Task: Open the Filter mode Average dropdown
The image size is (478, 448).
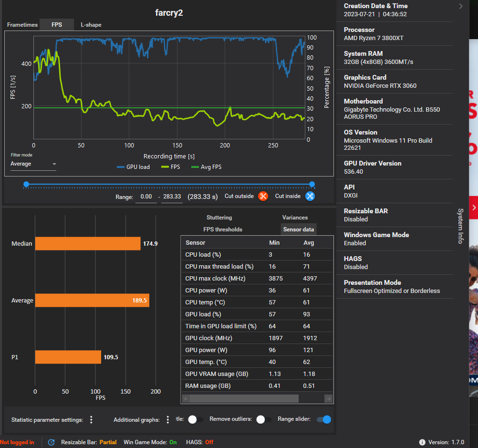Action: [33, 164]
